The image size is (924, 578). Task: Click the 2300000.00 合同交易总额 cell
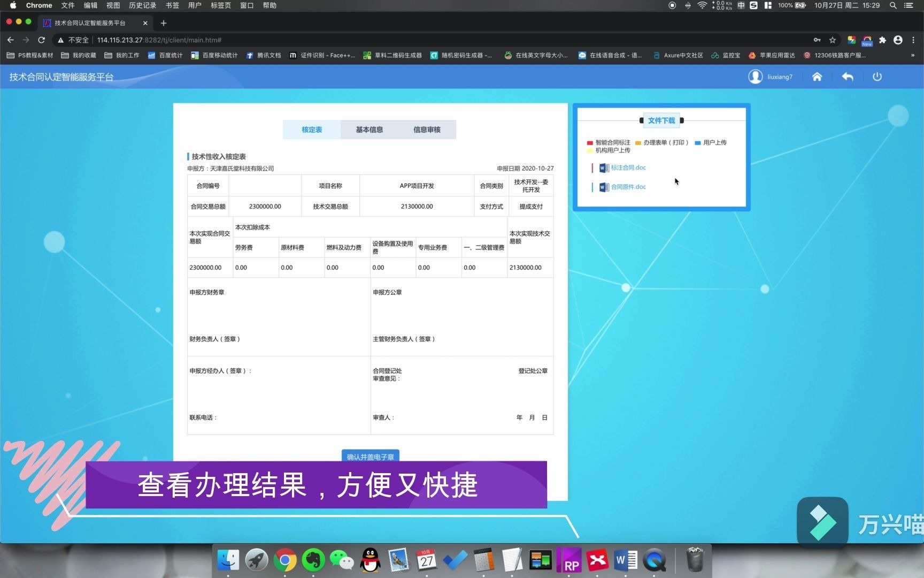[x=265, y=207]
